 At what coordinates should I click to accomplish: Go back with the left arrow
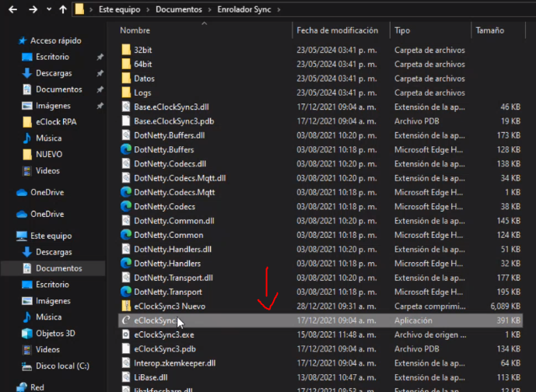13,9
